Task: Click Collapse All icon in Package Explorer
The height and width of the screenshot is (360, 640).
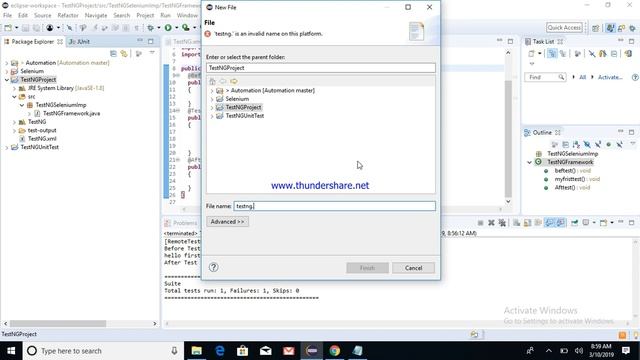Action: click(113, 53)
